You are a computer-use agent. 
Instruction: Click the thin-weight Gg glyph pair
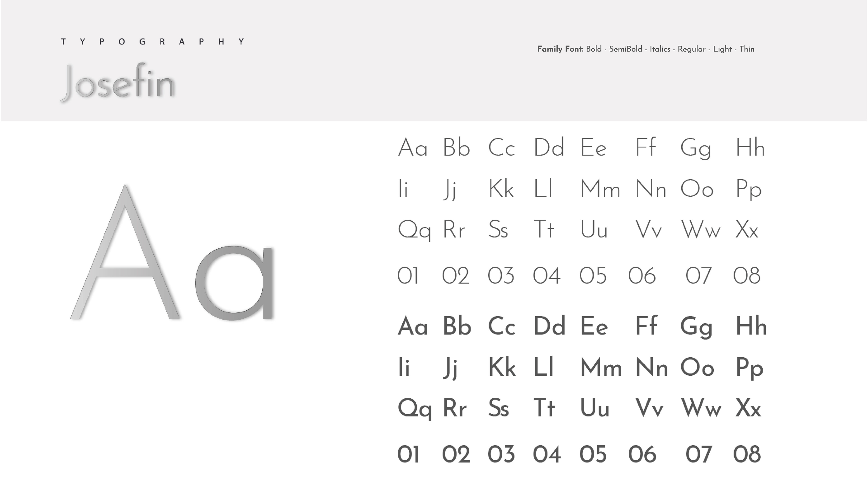(696, 148)
